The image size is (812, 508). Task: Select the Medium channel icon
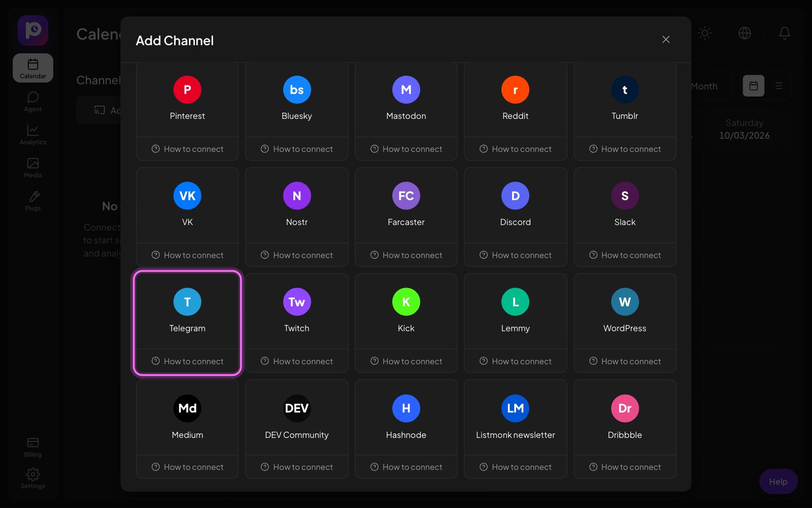187,408
